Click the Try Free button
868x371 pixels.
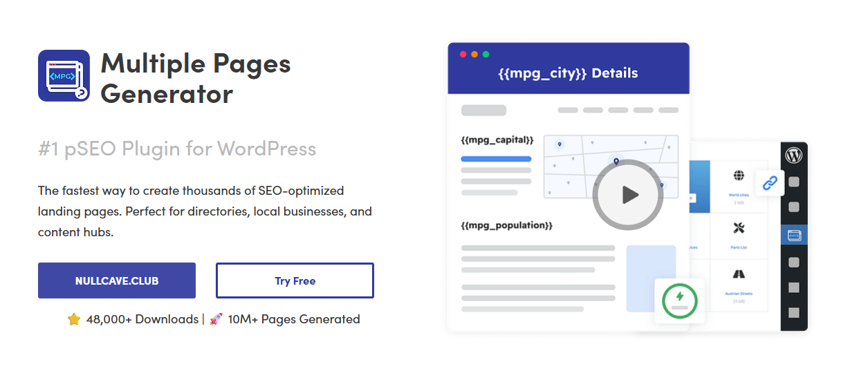click(x=295, y=280)
